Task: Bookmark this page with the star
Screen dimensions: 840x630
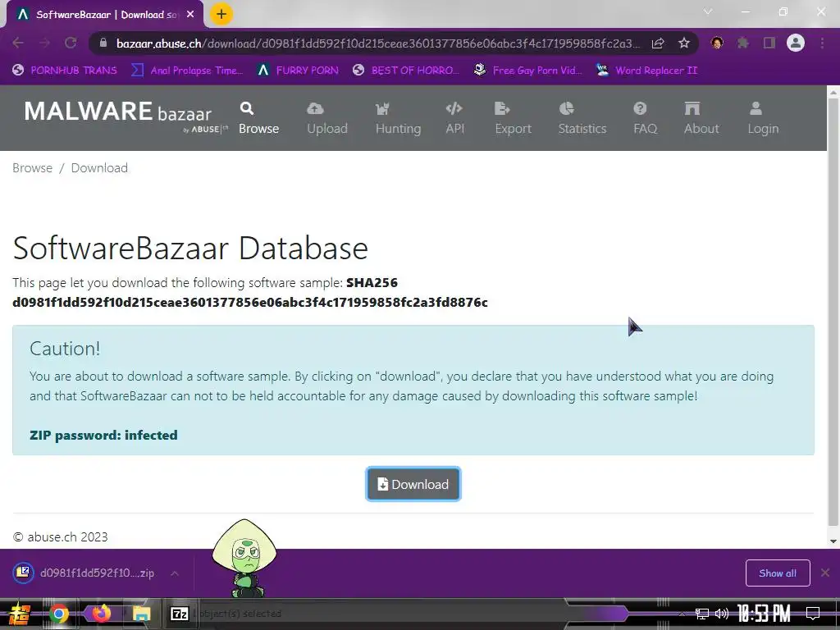Action: 684,43
